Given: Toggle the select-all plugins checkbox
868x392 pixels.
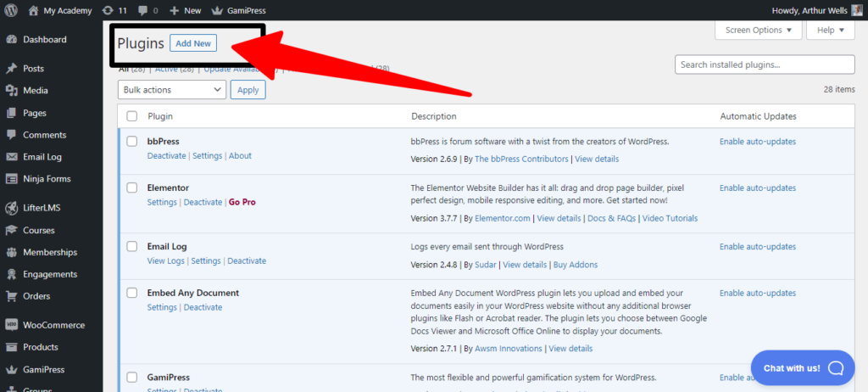Looking at the screenshot, I should pyautogui.click(x=131, y=116).
